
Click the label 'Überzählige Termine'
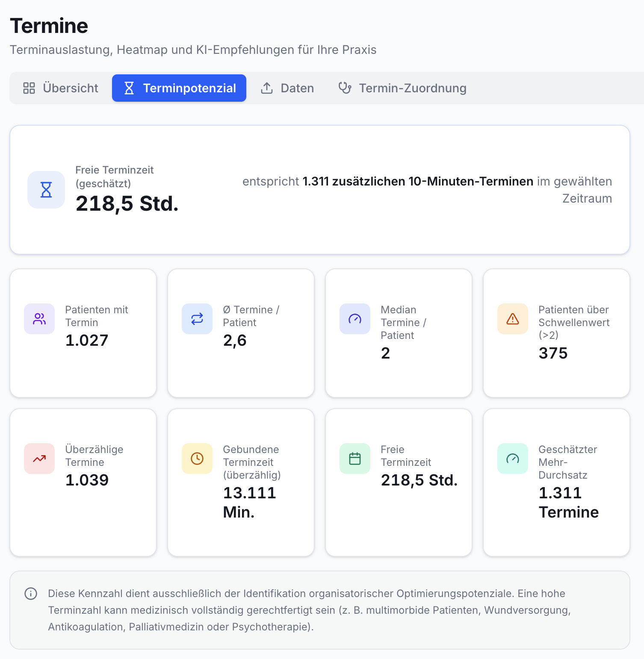95,456
